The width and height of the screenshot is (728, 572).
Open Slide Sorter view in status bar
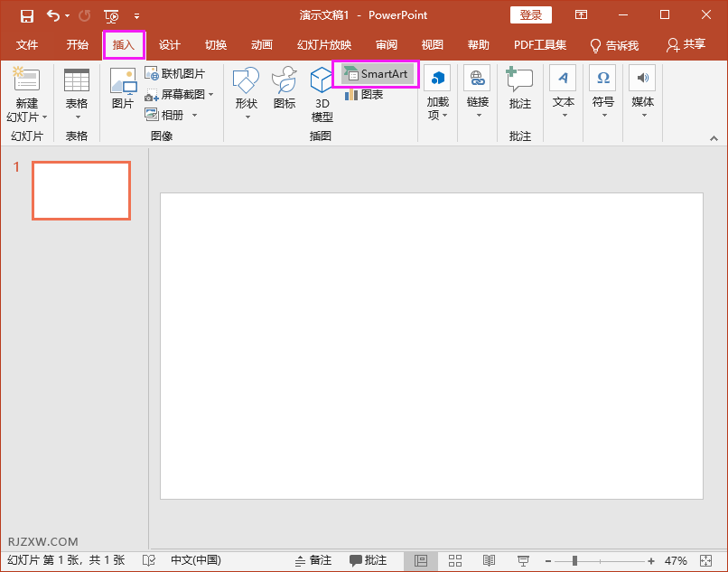click(455, 560)
